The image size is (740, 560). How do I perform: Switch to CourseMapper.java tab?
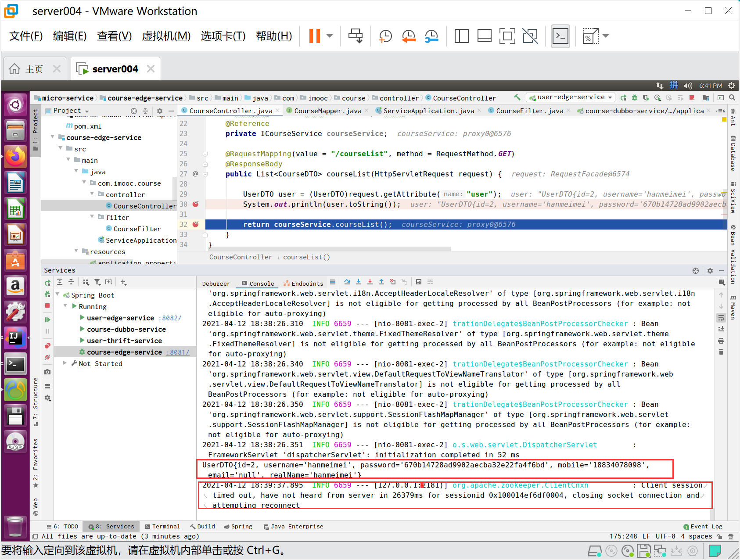(x=328, y=111)
